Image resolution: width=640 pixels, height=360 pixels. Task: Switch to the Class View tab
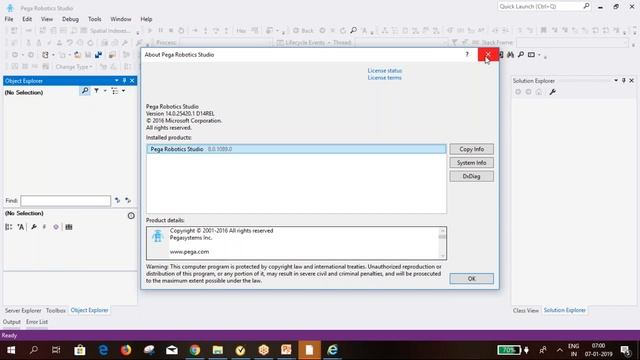[526, 311]
